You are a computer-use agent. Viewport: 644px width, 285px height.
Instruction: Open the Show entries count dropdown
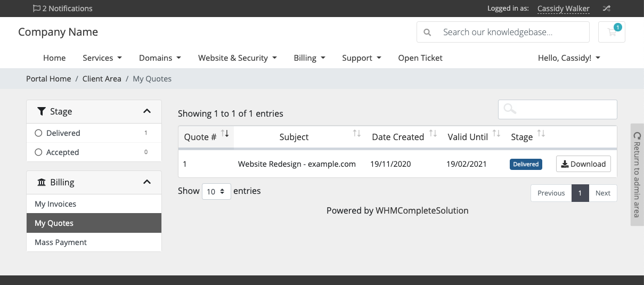[216, 191]
